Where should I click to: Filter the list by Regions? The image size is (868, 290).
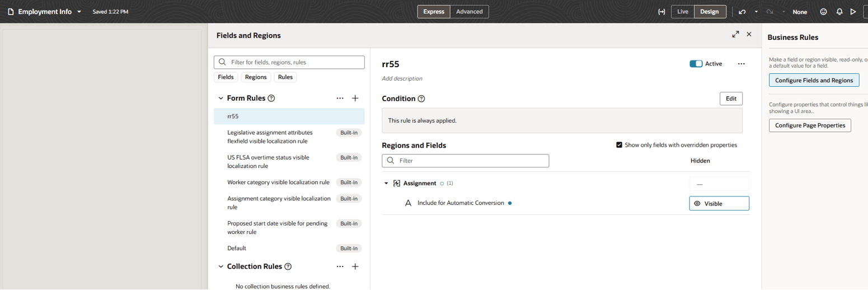pyautogui.click(x=256, y=77)
